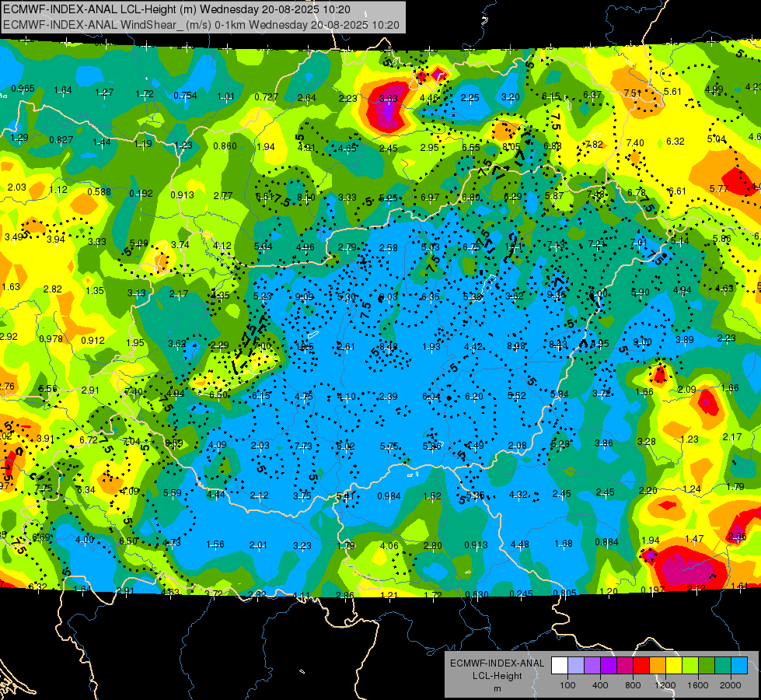Click the wind shear value 1.47
761x700 pixels.
(x=694, y=539)
